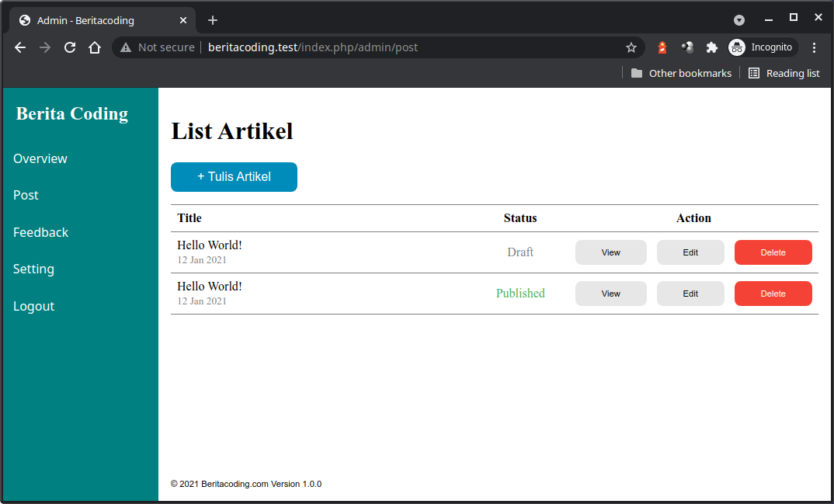This screenshot has height=504, width=834.
Task: Edit the Draft Hello World! article
Action: (x=690, y=252)
